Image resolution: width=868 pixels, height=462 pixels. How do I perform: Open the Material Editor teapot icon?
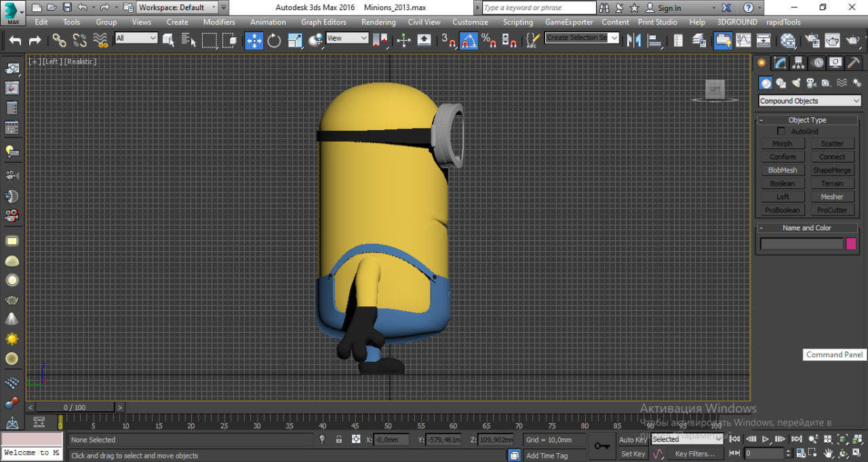787,41
